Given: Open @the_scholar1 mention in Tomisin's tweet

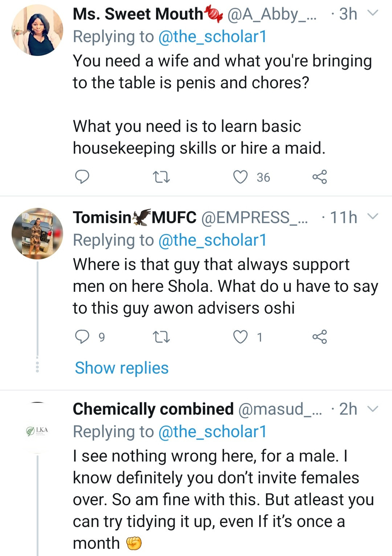Looking at the screenshot, I should click(x=212, y=240).
